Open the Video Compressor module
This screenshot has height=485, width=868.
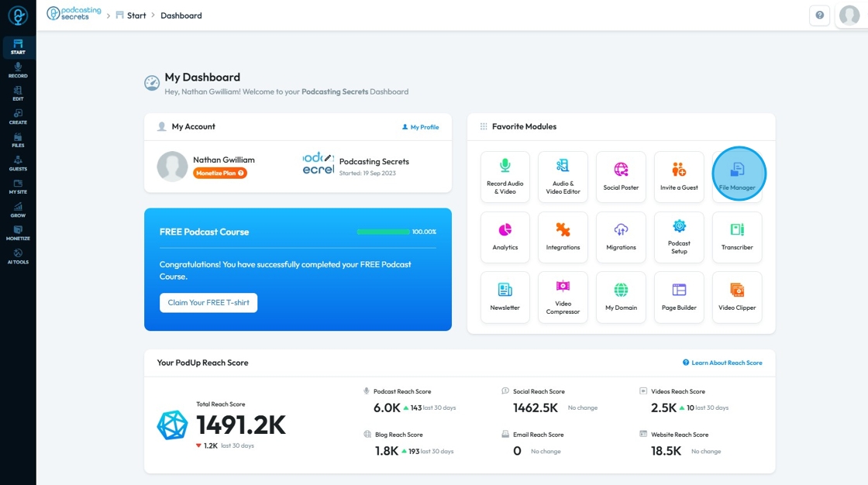tap(563, 298)
